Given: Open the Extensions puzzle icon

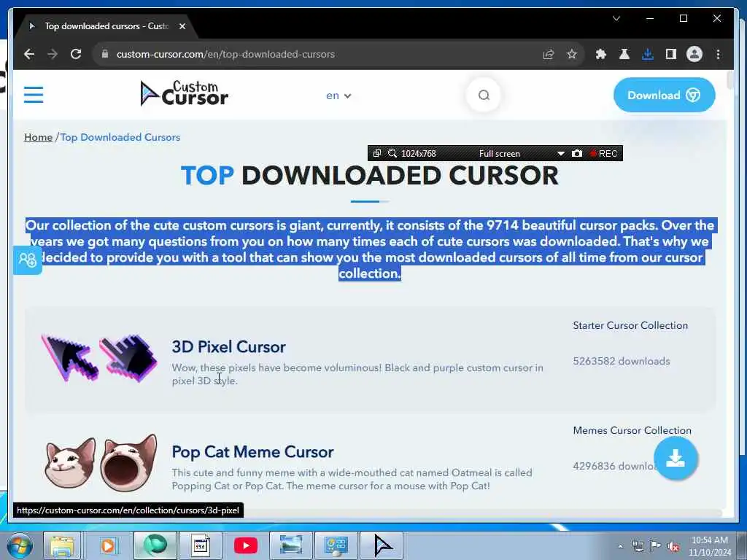Looking at the screenshot, I should [601, 54].
